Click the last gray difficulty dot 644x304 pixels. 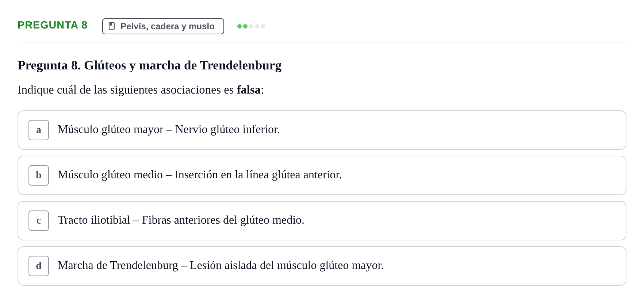(x=263, y=26)
